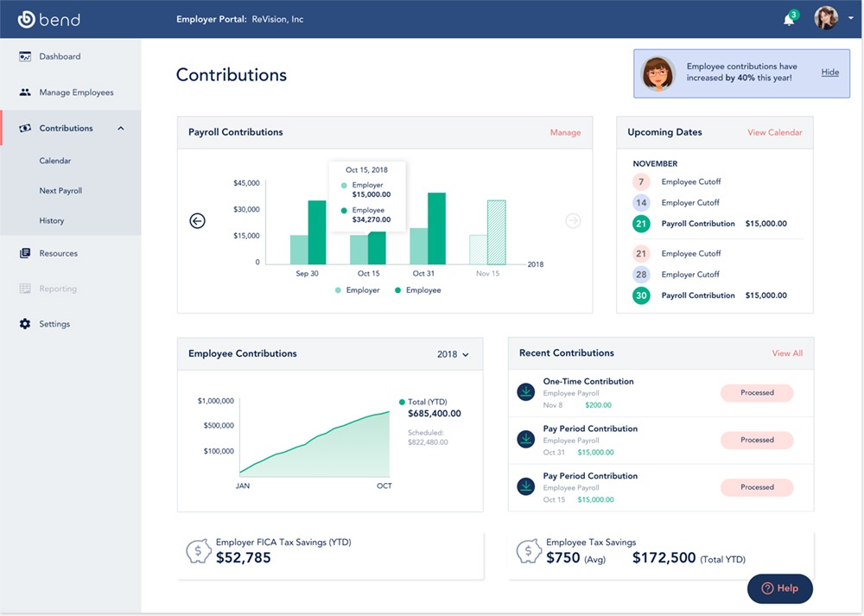Open the 2018 year dropdown
This screenshot has width=864, height=616.
pyautogui.click(x=453, y=354)
